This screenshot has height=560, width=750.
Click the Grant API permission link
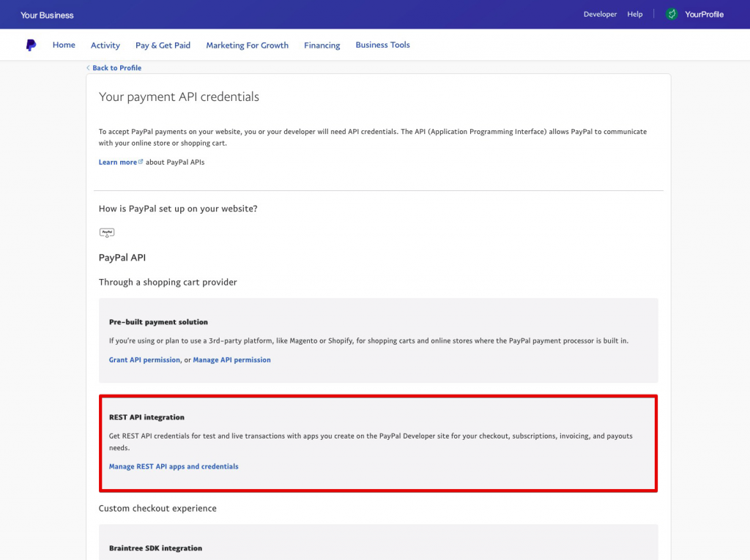[144, 360]
